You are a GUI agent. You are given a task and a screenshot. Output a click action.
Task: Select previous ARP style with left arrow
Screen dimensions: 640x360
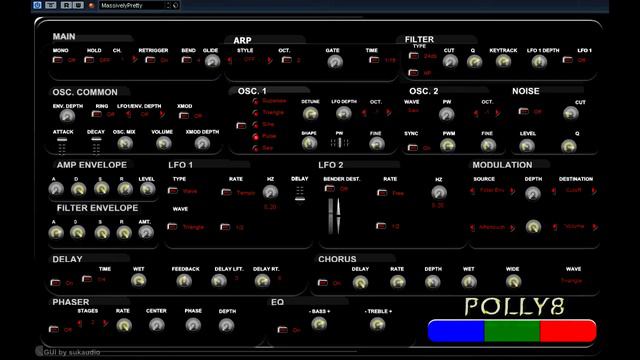tap(230, 60)
